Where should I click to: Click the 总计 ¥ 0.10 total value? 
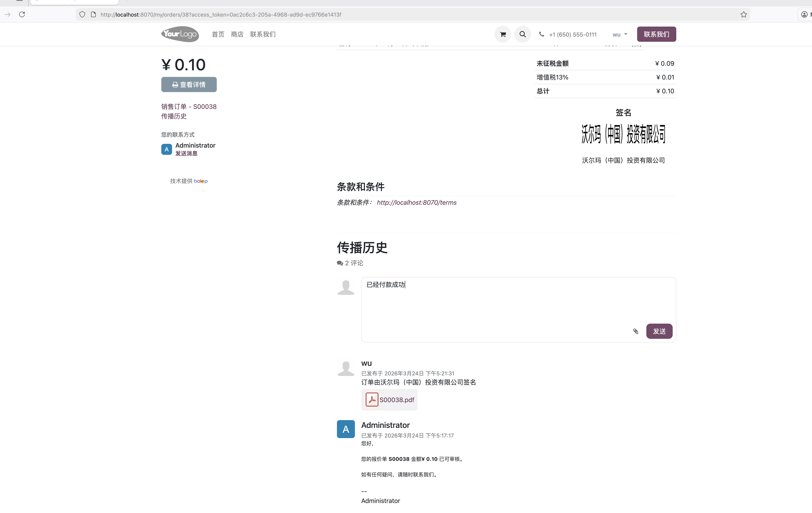tap(665, 91)
